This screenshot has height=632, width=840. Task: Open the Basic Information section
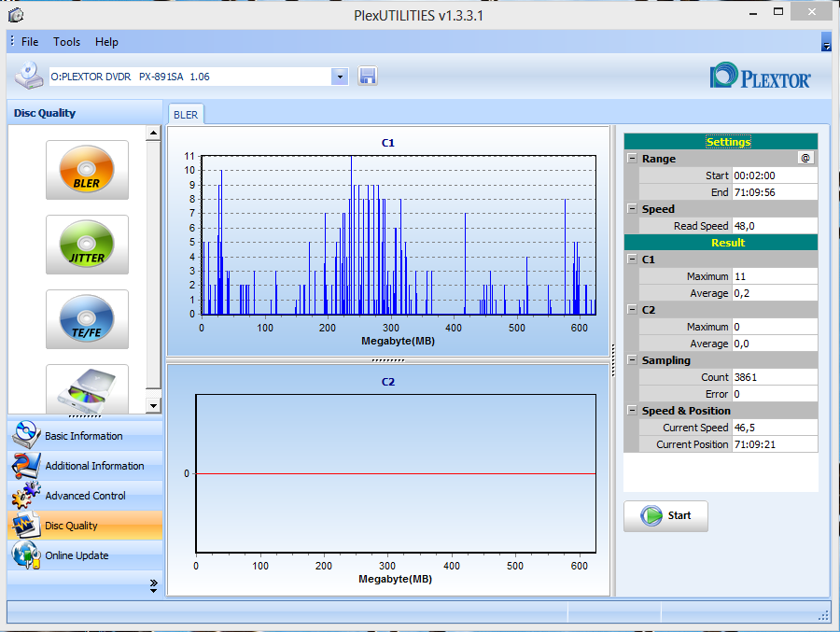(85, 436)
